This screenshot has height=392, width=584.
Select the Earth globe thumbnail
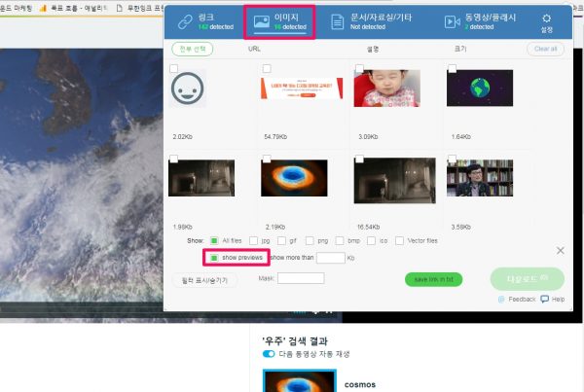pyautogui.click(x=480, y=88)
